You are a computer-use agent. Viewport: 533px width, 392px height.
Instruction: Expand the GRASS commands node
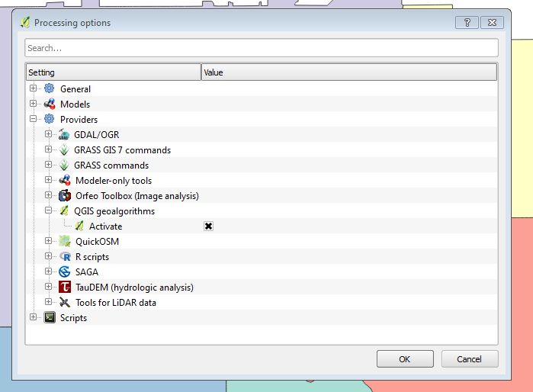click(48, 165)
